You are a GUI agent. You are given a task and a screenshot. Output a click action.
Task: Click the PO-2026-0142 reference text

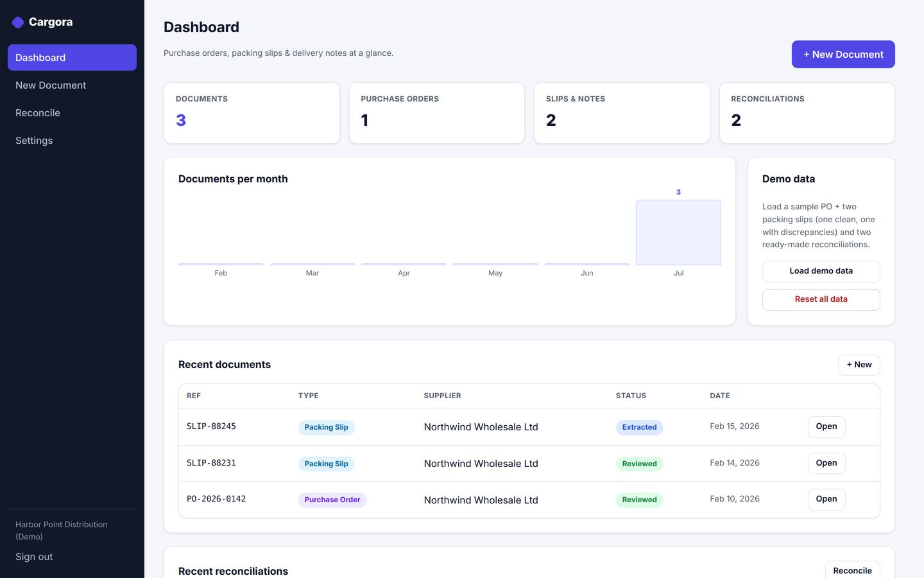pos(216,499)
